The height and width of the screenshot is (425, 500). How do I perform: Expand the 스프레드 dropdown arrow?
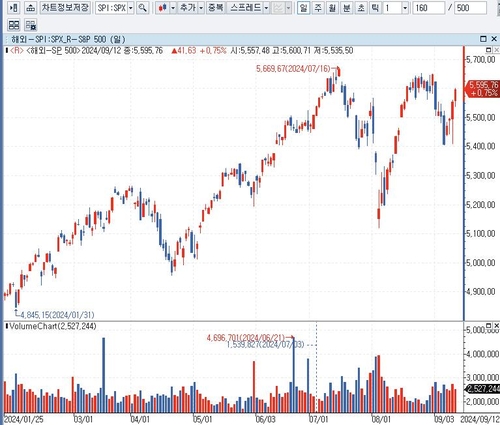(x=266, y=8)
